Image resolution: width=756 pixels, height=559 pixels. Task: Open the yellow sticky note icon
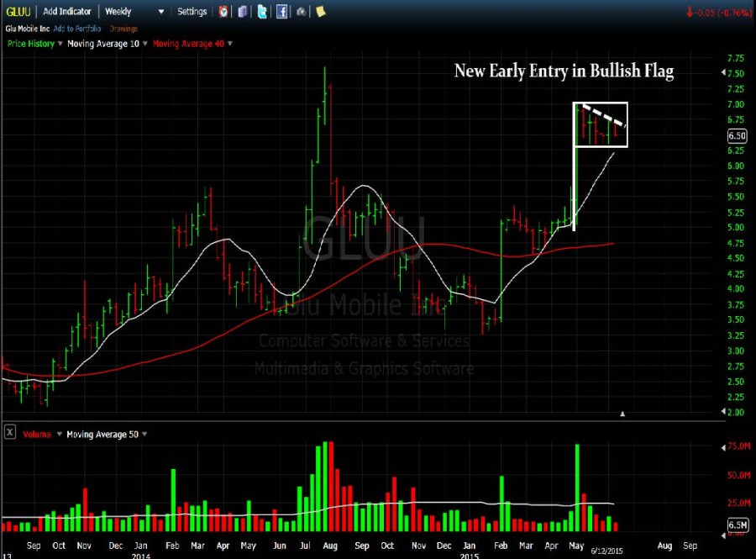(320, 12)
